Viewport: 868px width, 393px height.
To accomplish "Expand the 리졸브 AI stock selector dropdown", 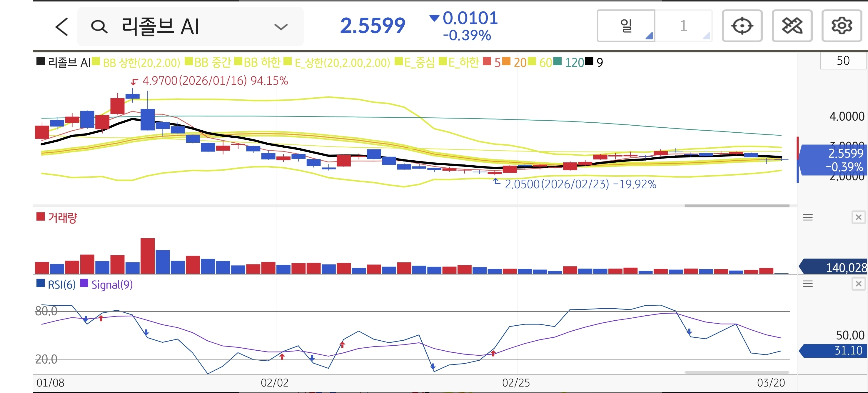I will [281, 27].
